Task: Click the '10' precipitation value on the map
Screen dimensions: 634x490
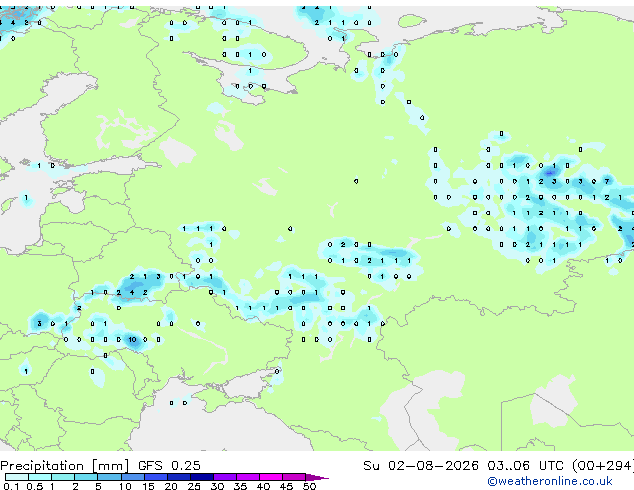Action: (132, 340)
